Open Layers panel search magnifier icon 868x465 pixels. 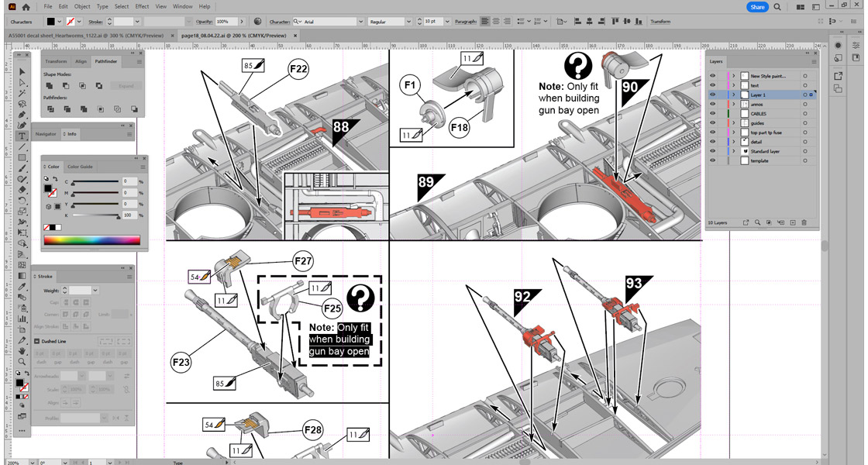coord(758,222)
